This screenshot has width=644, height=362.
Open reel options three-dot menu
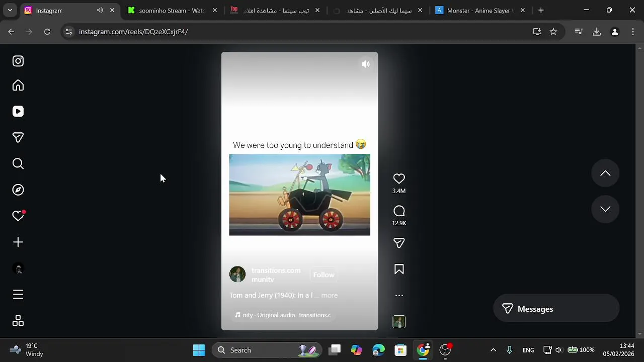(399, 296)
